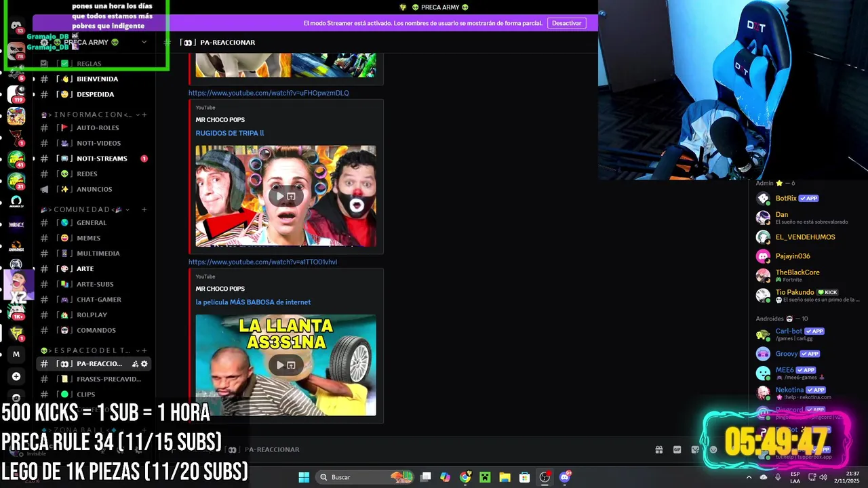The width and height of the screenshot is (868, 488).
Task: Click the Desactivar streamer mode button
Action: [566, 23]
